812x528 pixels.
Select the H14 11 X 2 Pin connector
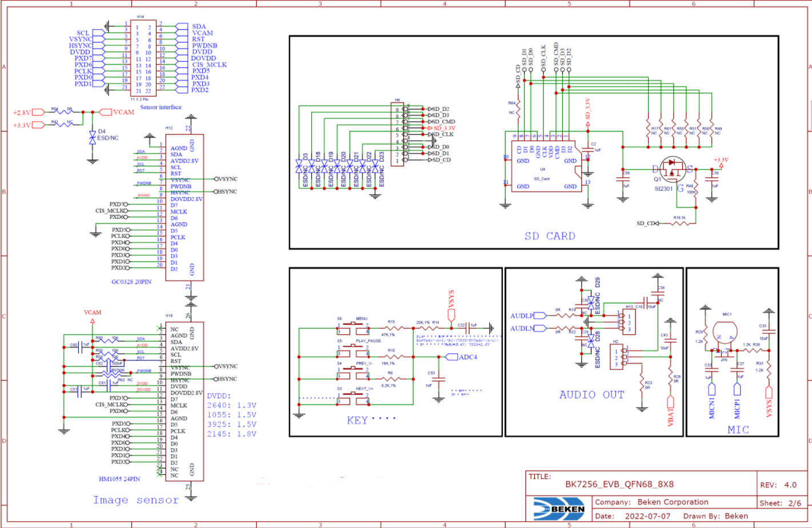[x=143, y=58]
